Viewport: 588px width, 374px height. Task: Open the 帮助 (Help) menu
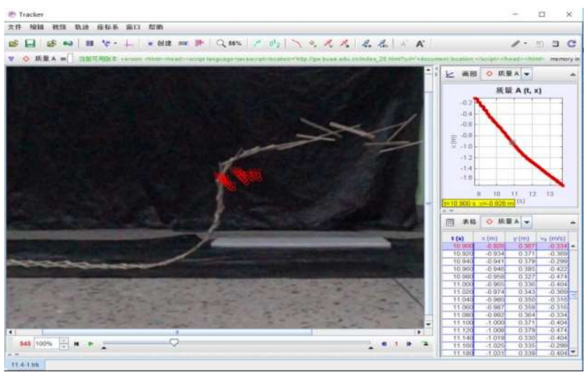click(155, 27)
